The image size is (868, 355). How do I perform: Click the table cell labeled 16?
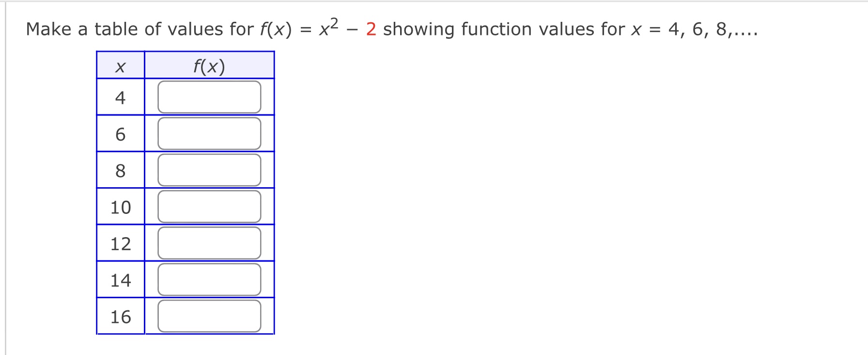coord(121,316)
